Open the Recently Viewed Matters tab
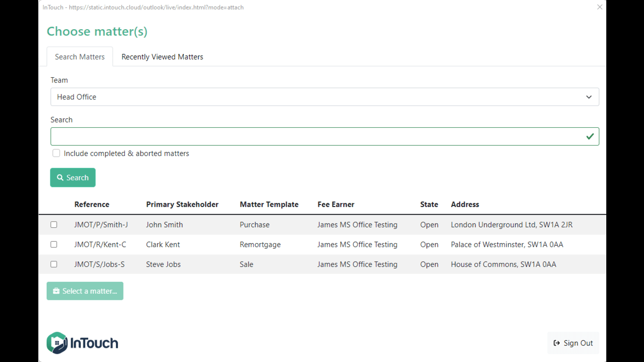The height and width of the screenshot is (362, 644). click(x=162, y=57)
